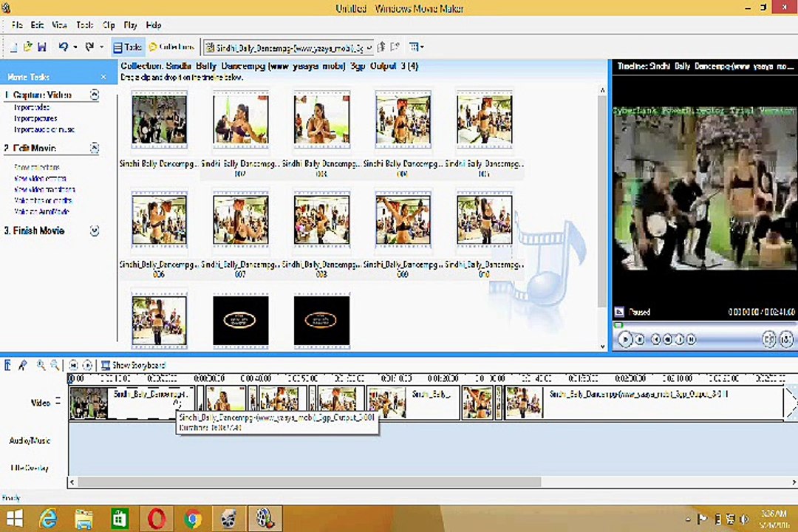Select the clip thumbnail labeled 010
This screenshot has width=798, height=532.
click(x=485, y=220)
